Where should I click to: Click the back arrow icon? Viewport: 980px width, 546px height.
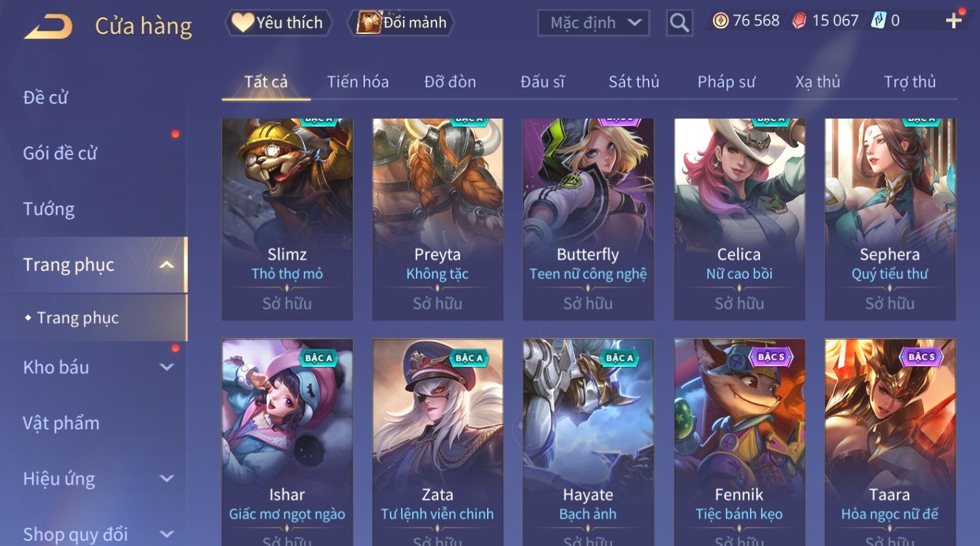(49, 26)
